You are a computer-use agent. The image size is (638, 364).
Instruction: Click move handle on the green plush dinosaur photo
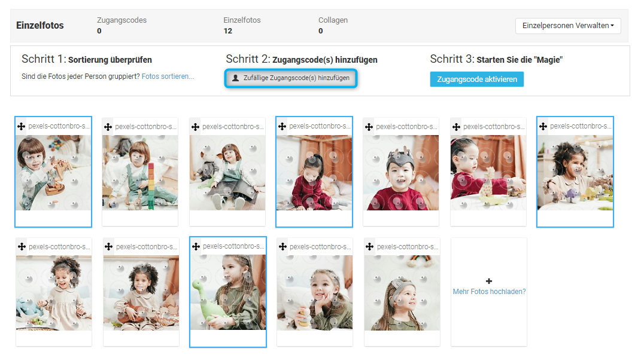[x=196, y=246]
